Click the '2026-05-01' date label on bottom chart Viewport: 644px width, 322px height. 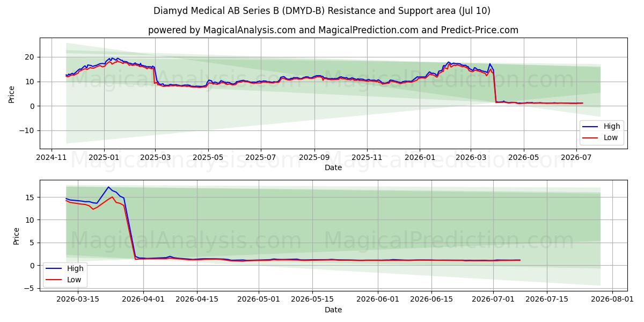click(x=259, y=301)
